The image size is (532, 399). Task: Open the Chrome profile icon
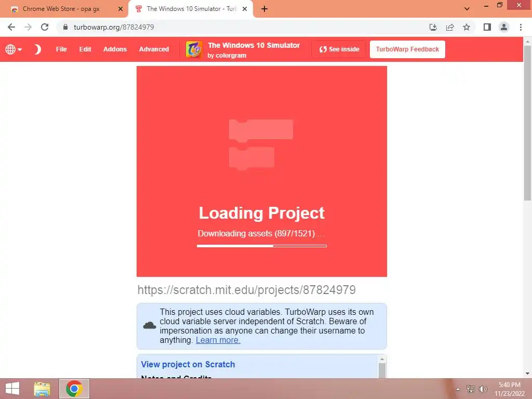[x=504, y=27]
